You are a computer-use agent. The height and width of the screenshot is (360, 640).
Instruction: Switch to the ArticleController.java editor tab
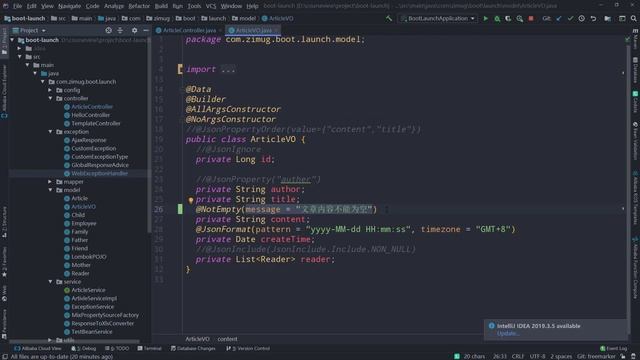[x=189, y=30]
